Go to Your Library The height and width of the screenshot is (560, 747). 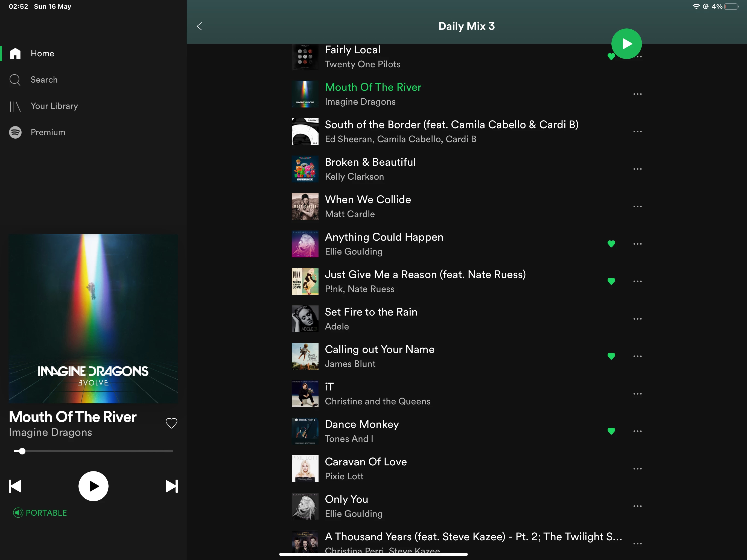click(x=54, y=106)
